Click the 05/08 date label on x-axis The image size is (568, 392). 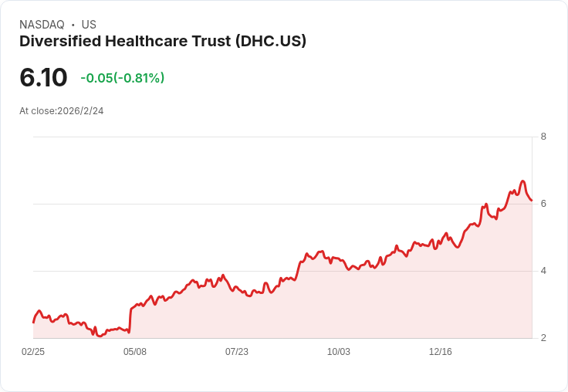[135, 352]
